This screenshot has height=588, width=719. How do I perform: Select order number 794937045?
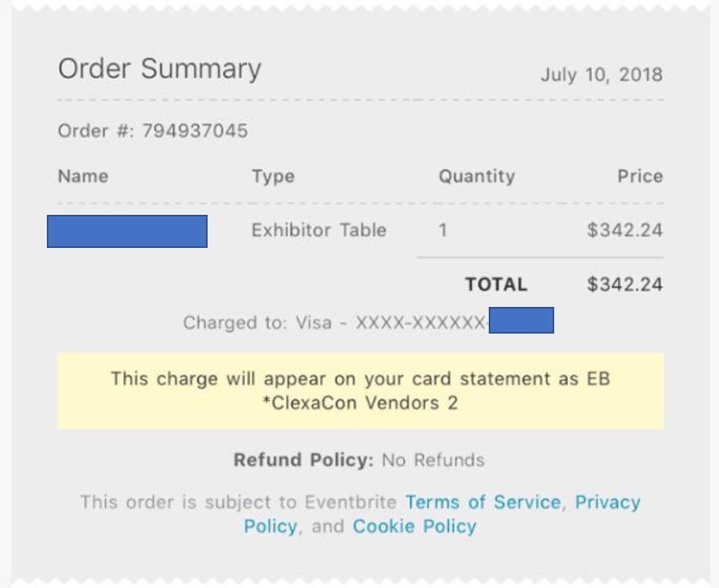pos(195,131)
